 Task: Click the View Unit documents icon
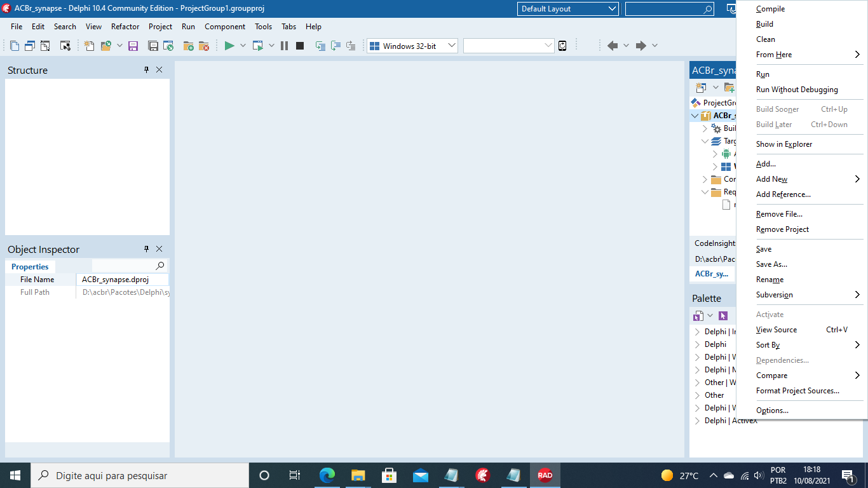click(15, 46)
